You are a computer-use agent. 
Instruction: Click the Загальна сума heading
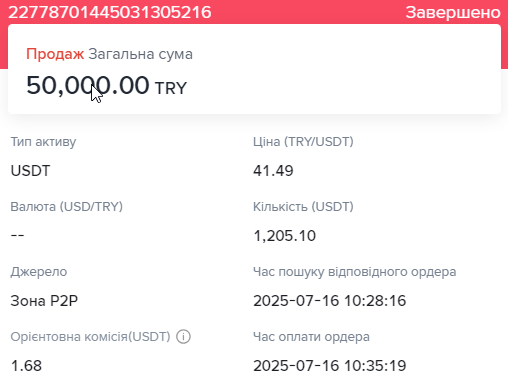(140, 54)
